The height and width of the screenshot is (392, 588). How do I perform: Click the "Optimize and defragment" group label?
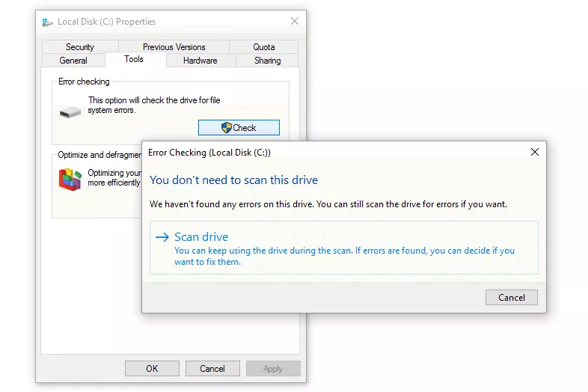(99, 155)
